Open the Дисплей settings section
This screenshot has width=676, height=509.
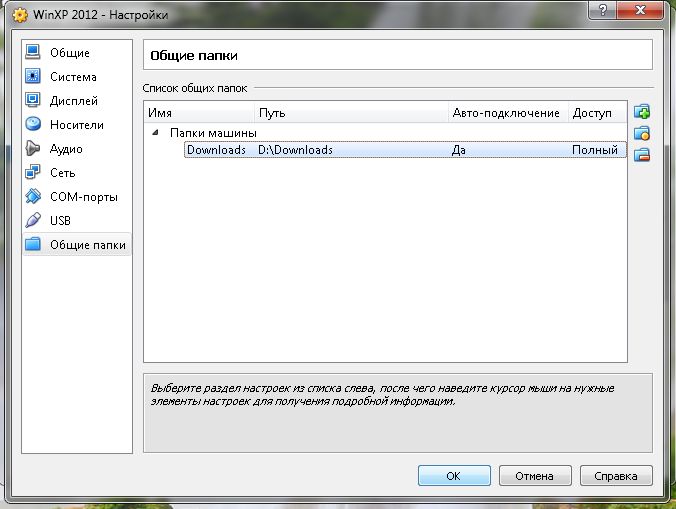pos(73,101)
